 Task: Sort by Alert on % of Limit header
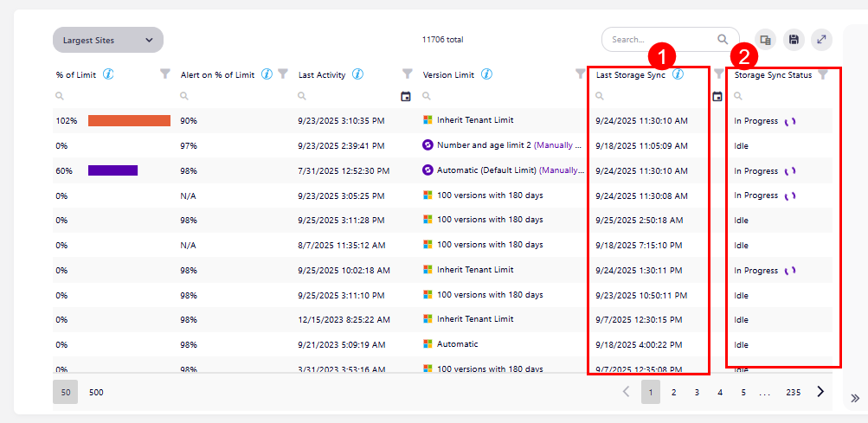pos(217,74)
